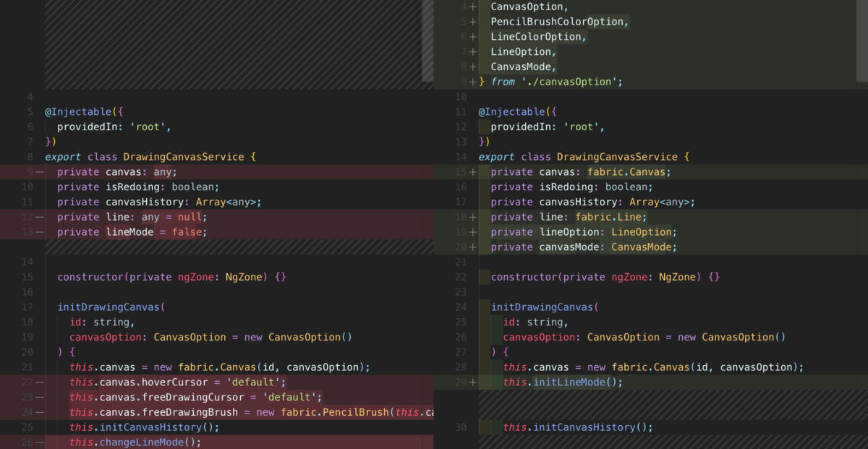Click the plus marker beside 'canvas: fabric.Canvas'
This screenshot has height=449, width=868.
pos(473,172)
